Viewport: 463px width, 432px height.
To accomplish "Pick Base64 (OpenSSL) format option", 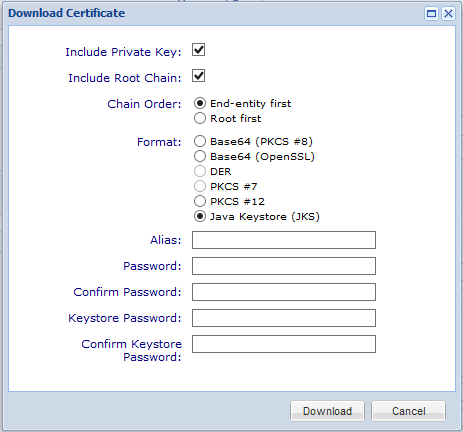I will tap(200, 156).
